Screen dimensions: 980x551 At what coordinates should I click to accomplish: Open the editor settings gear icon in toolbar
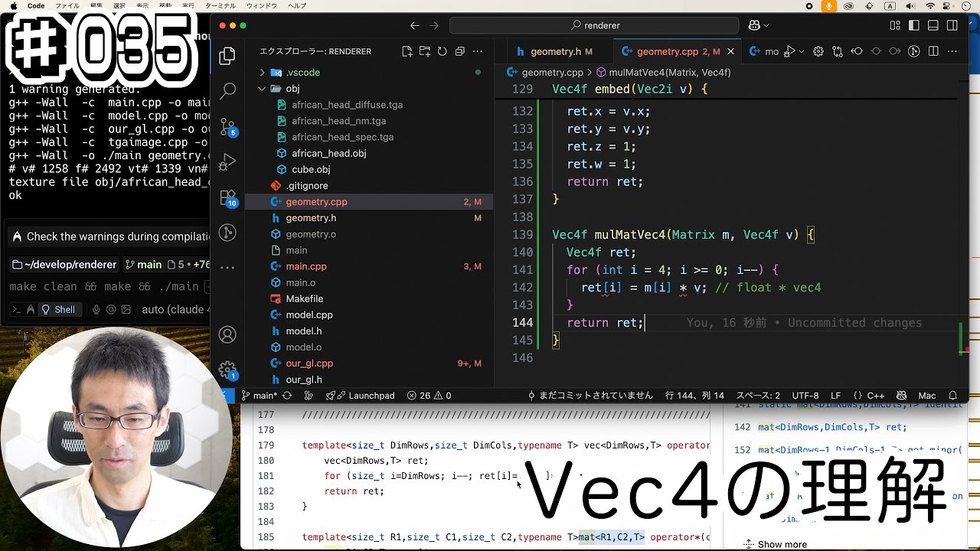point(818,51)
